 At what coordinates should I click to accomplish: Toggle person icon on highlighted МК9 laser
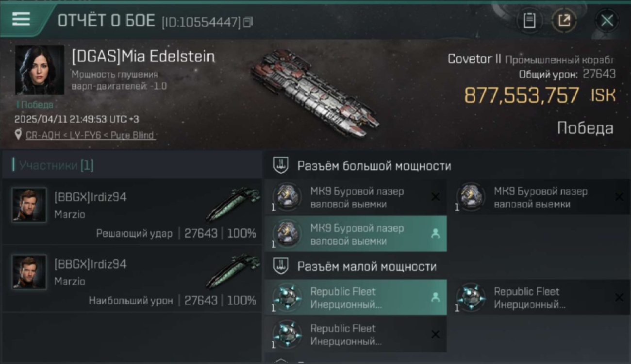tap(435, 233)
